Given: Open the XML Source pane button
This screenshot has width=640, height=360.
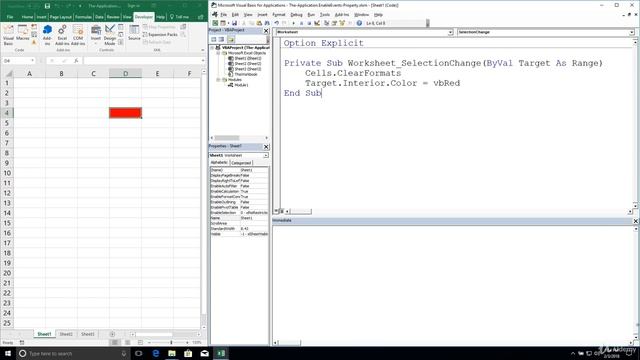Looking at the screenshot, I should [x=134, y=33].
